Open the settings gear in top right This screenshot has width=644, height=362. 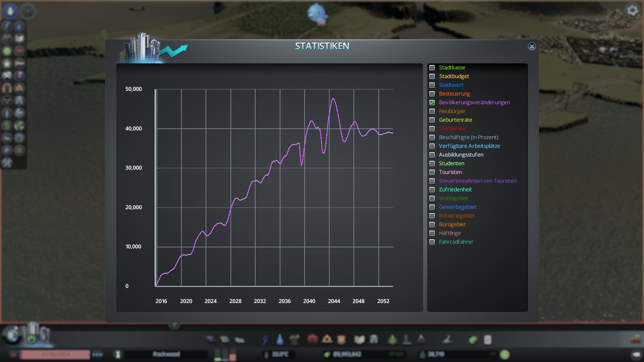(x=632, y=10)
